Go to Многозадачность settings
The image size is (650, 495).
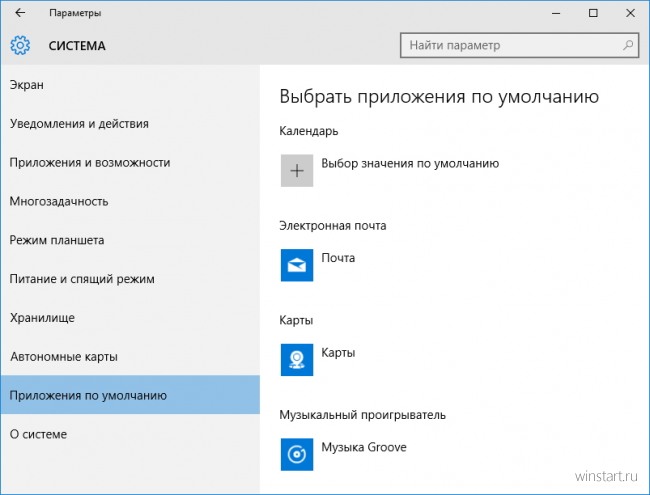[x=58, y=201]
